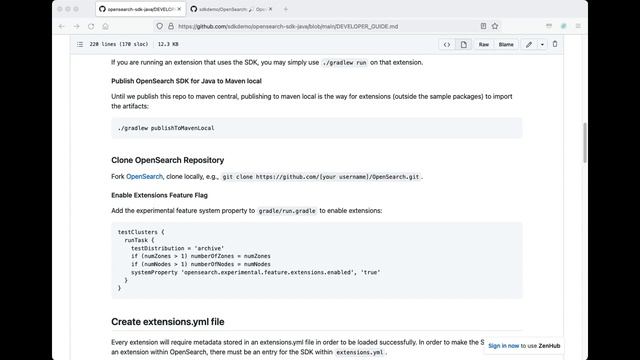The width and height of the screenshot is (640, 360).
Task: Click the ./gradlew run inline code
Action: coord(344,63)
